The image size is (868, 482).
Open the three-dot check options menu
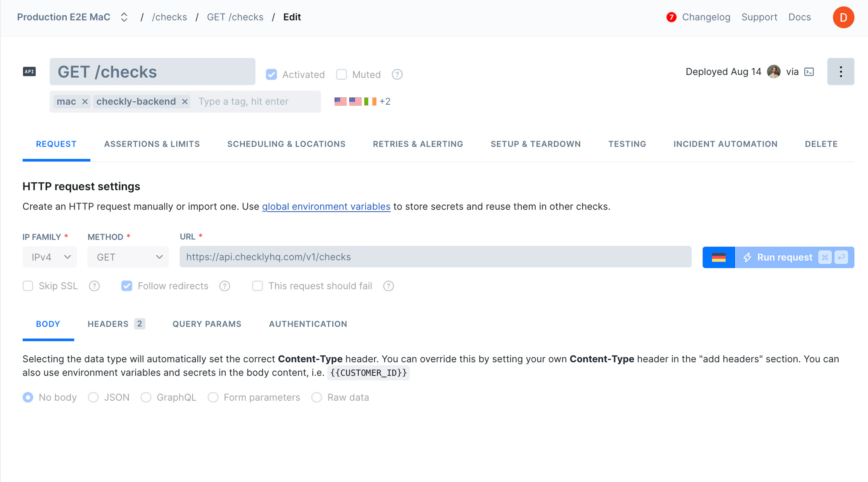pos(840,72)
